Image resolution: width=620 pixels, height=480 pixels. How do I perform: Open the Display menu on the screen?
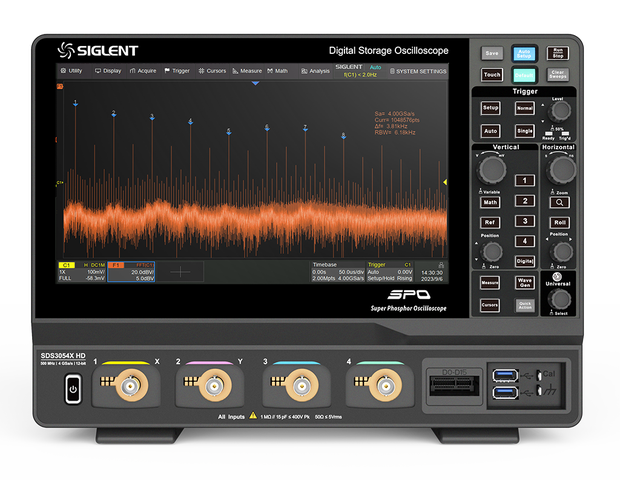click(x=108, y=71)
